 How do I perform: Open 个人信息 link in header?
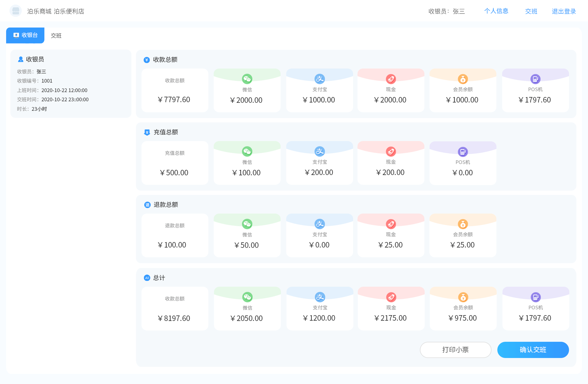496,11
